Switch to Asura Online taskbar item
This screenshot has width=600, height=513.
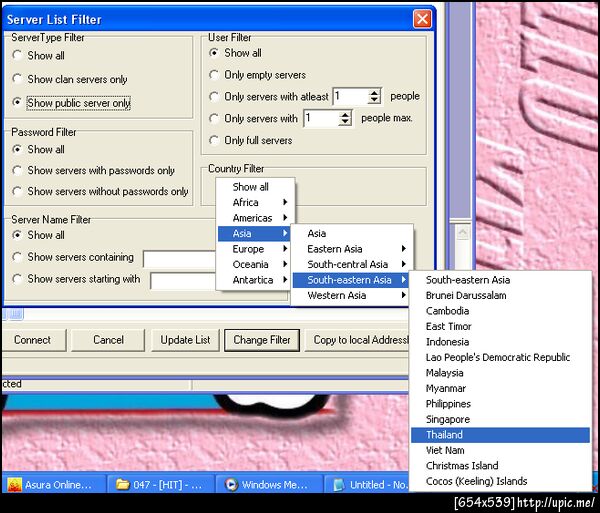54,485
